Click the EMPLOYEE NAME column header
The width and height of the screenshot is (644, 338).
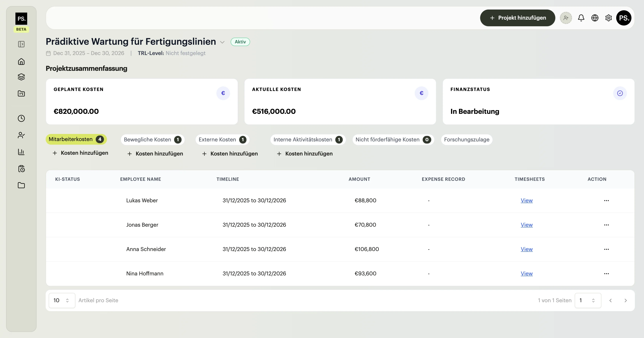click(140, 179)
